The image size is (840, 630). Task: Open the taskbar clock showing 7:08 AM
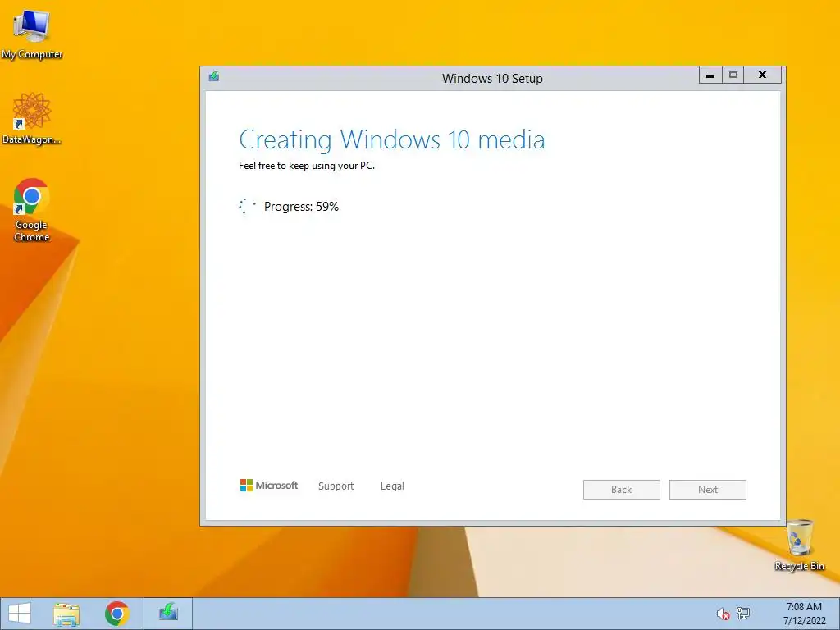[804, 614]
